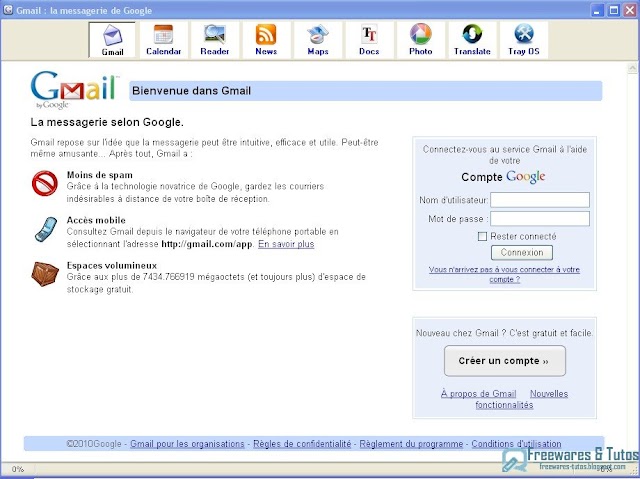Focus the Nom d'utilisateur field

(x=540, y=200)
